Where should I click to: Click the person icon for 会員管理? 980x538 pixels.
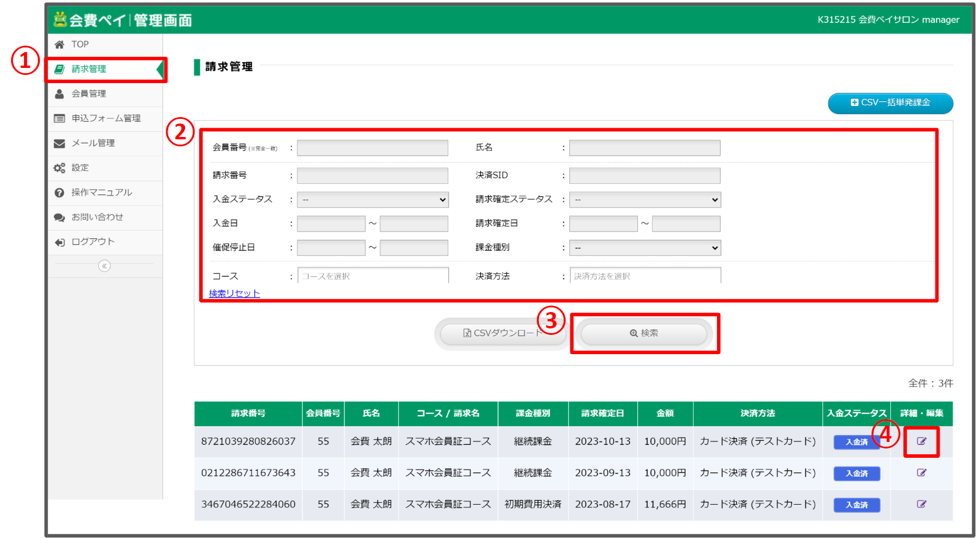(59, 94)
